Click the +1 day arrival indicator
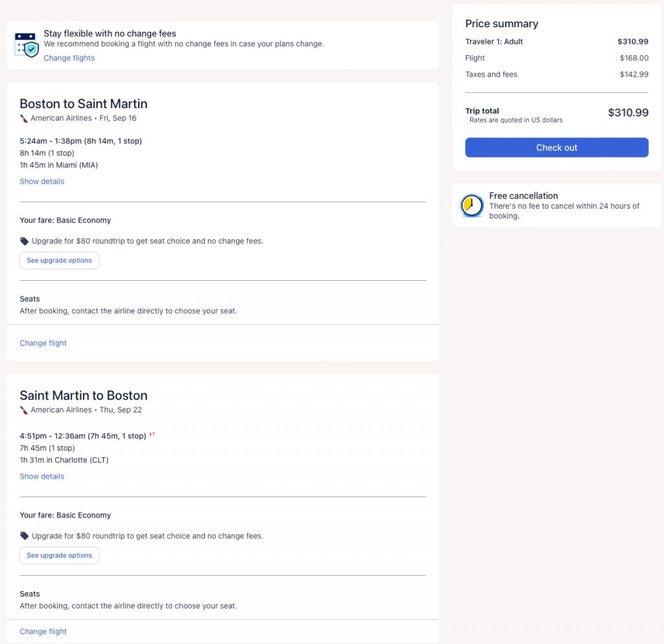Viewport: 664px width, 644px height. click(x=152, y=435)
